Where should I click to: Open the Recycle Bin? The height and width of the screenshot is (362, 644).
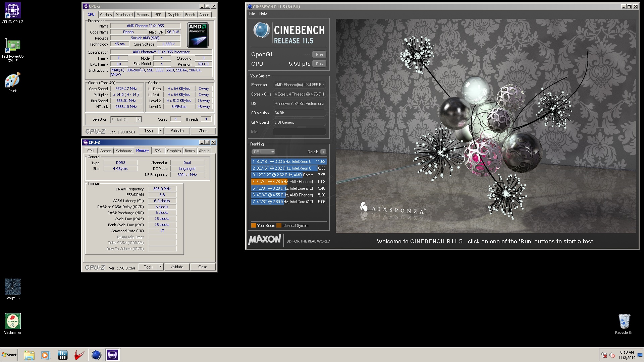pyautogui.click(x=624, y=324)
